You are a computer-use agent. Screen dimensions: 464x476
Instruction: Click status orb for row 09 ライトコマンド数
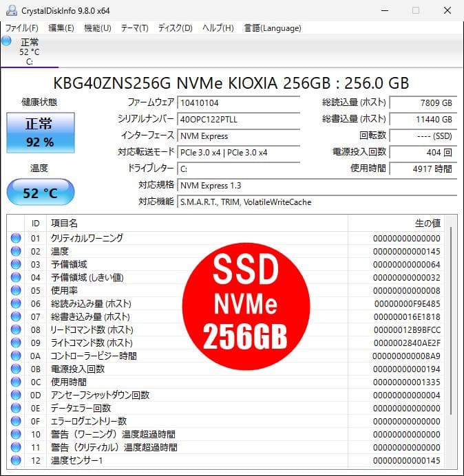[x=16, y=343]
